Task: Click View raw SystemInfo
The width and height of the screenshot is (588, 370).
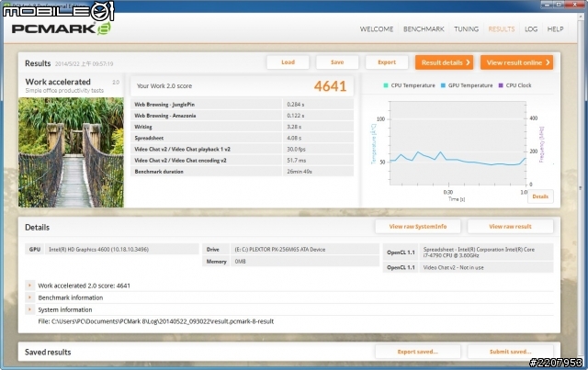Action: pos(418,227)
